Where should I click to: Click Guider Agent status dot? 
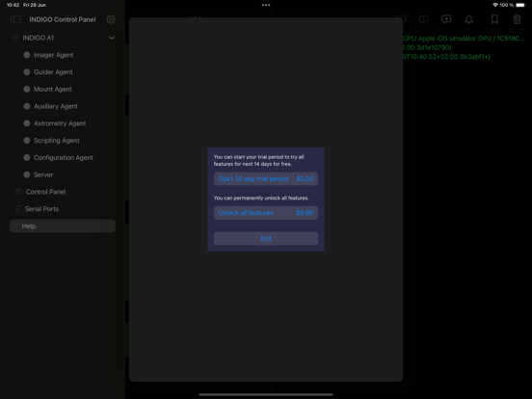[x=27, y=72]
